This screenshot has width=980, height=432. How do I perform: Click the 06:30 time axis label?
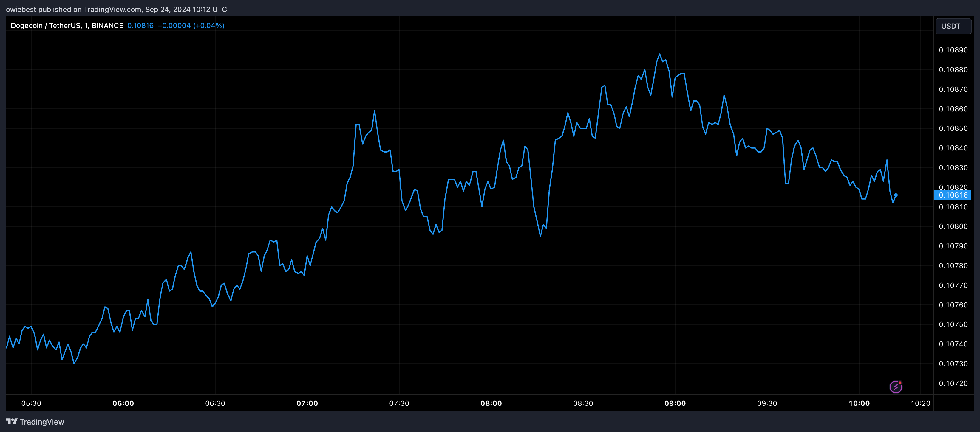[x=215, y=403]
